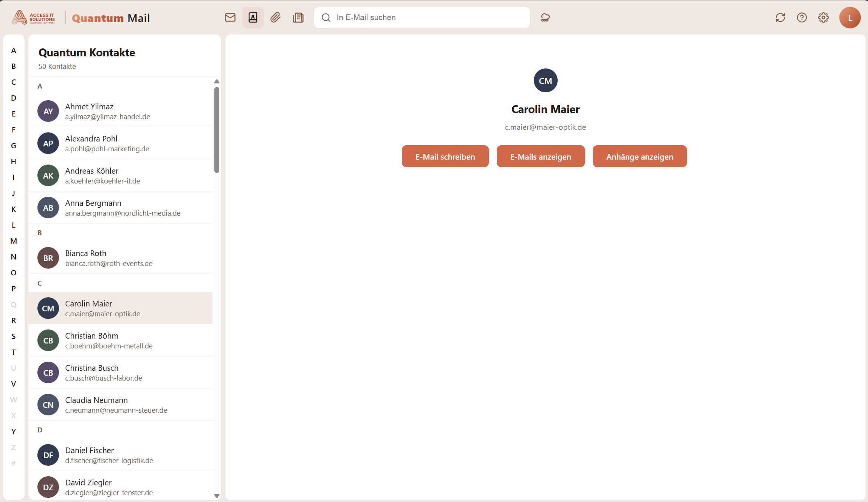Open contact Anna Bergmann by name
The image size is (868, 502).
click(93, 203)
